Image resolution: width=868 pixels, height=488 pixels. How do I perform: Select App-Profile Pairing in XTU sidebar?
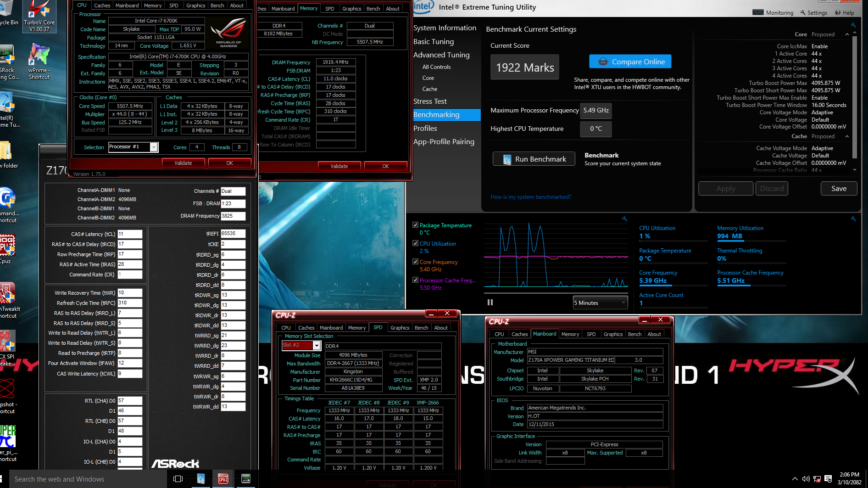(444, 142)
